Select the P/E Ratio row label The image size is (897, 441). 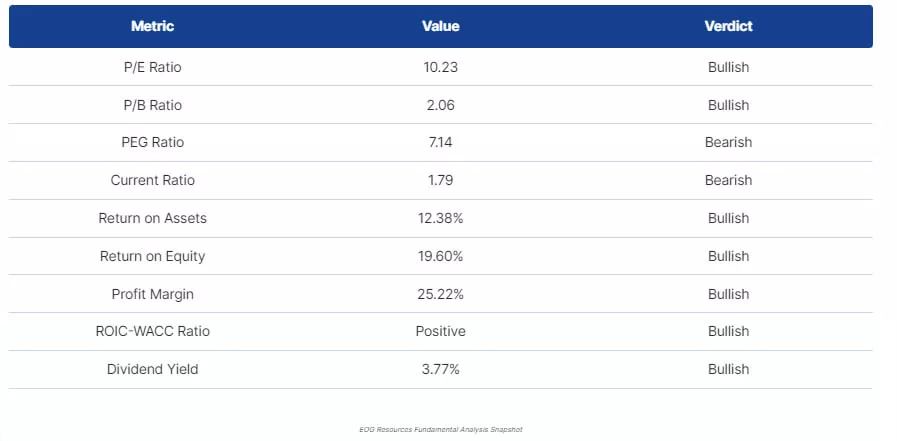[152, 67]
